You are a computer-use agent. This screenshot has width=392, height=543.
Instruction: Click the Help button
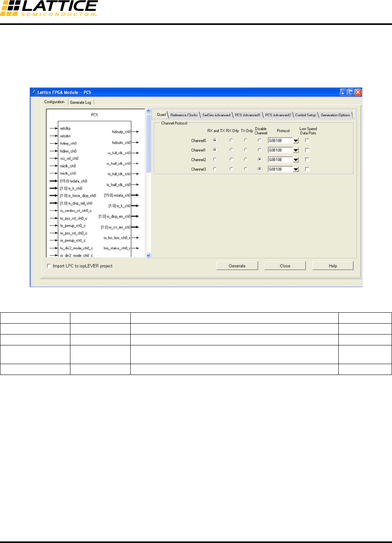tap(333, 266)
